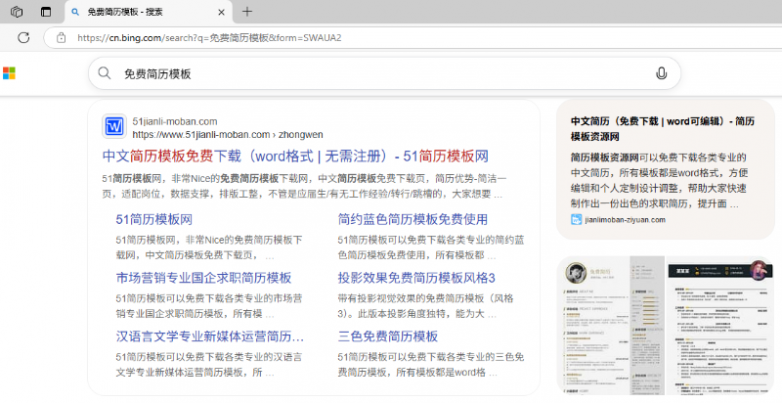Open the 51简历模板网 sublink
This screenshot has width=782, height=403.
click(154, 219)
